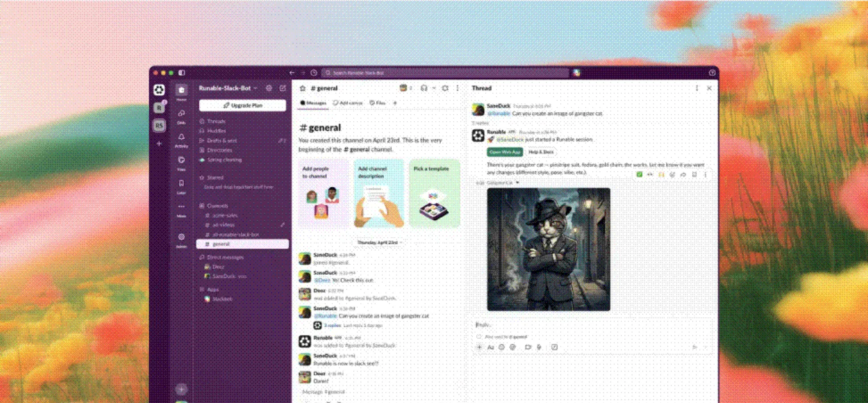Image resolution: width=868 pixels, height=403 pixels.
Task: Click the Help & Docs button
Action: click(x=541, y=152)
